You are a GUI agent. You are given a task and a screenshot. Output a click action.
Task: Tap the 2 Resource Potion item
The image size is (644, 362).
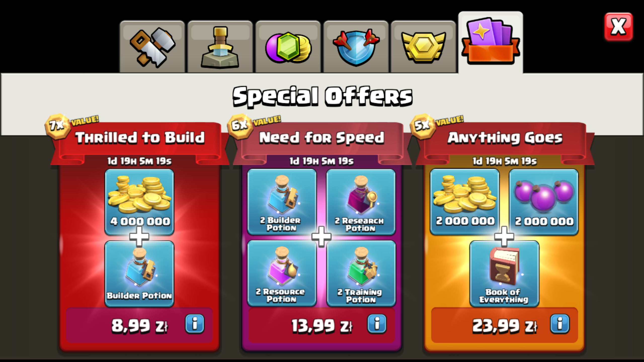coord(282,273)
